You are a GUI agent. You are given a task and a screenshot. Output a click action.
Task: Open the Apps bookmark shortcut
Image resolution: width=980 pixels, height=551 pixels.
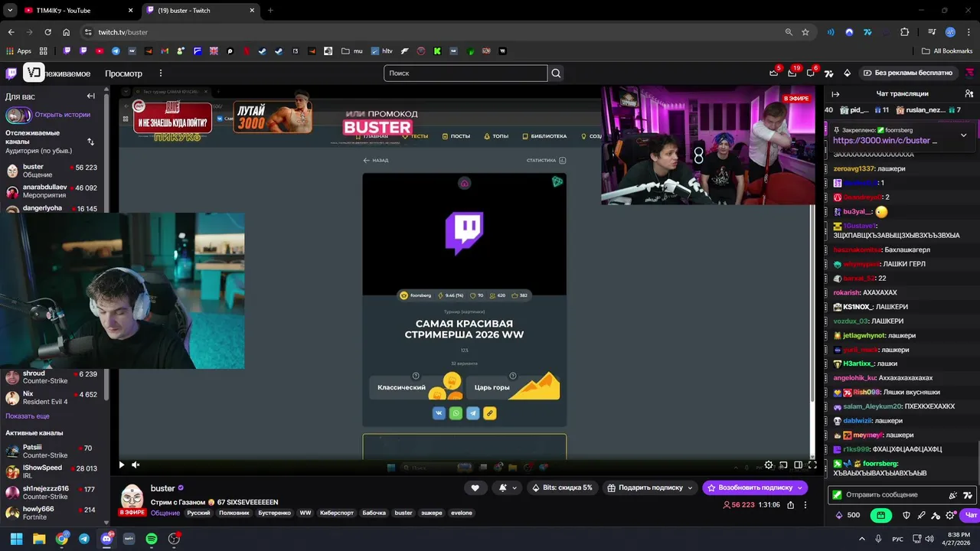[x=19, y=51]
